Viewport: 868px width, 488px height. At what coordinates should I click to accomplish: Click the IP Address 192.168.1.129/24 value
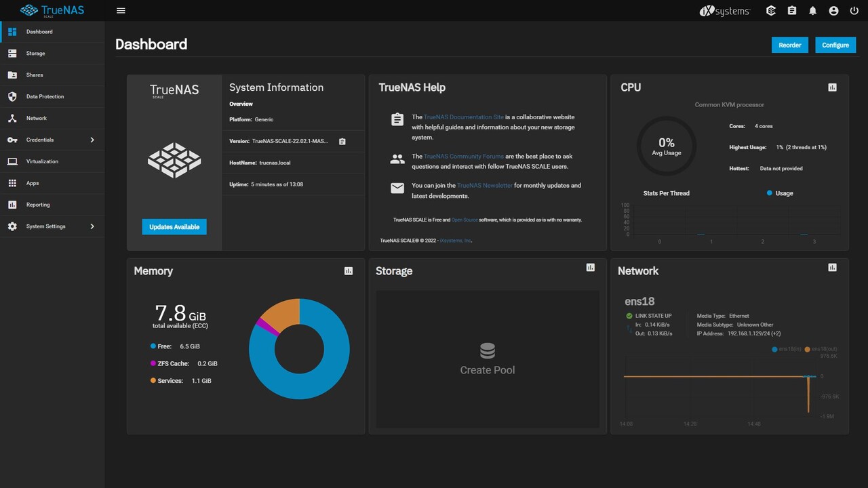pos(754,333)
